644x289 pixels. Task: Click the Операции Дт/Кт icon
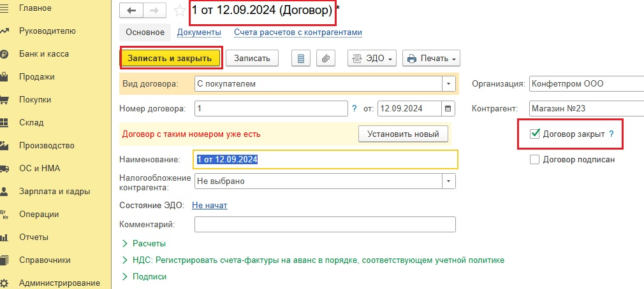point(4,215)
